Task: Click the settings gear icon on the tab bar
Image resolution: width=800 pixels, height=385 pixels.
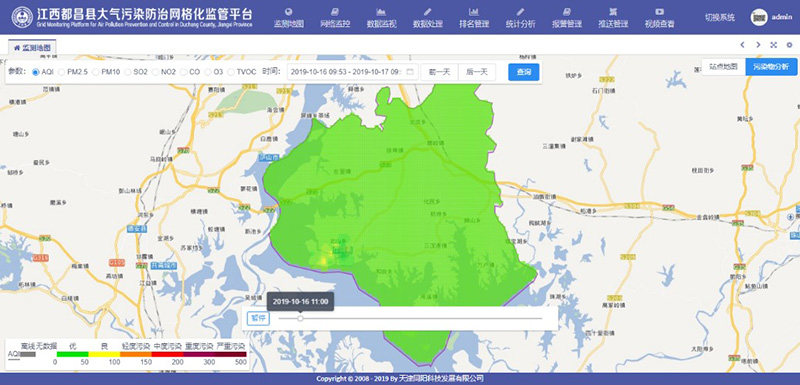Action: point(789,45)
